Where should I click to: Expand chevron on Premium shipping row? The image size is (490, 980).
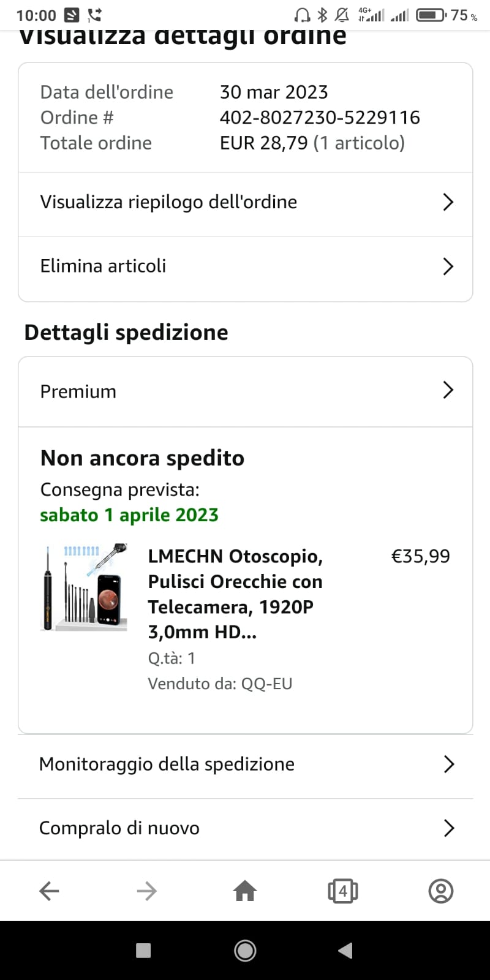point(448,390)
